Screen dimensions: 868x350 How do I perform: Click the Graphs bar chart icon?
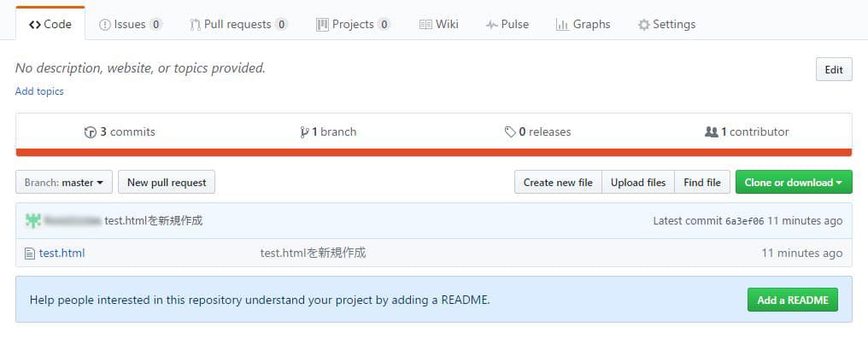pos(562,25)
